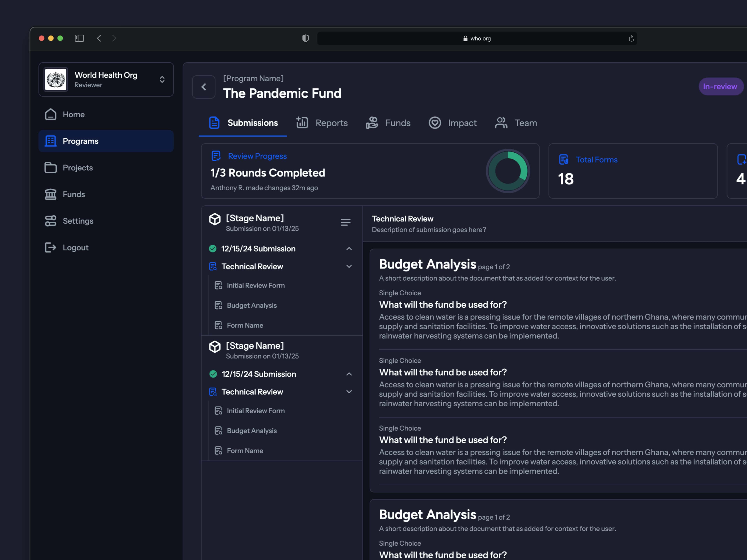
Task: Toggle the browser sidebar panel icon
Action: (79, 38)
